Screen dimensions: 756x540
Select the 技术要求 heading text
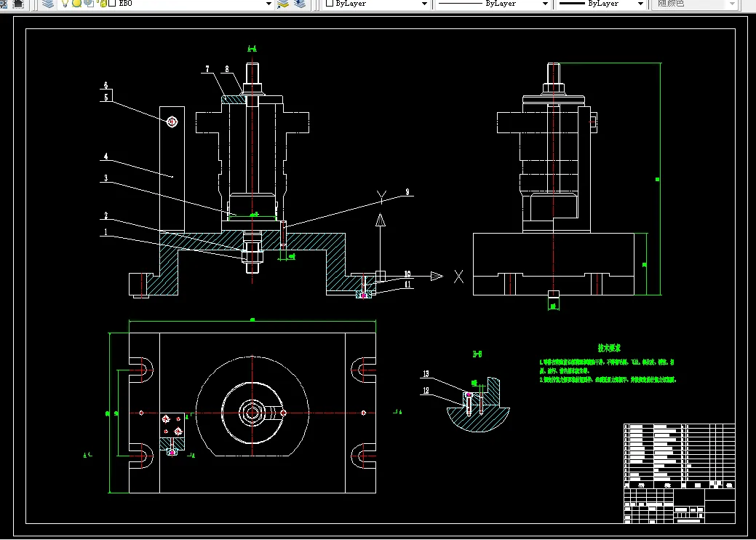pos(609,348)
